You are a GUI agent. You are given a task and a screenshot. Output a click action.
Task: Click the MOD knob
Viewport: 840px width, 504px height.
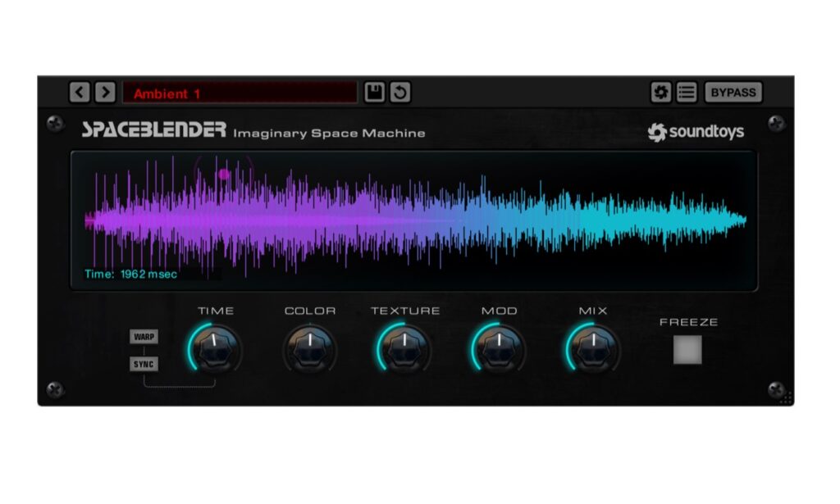pyautogui.click(x=499, y=349)
